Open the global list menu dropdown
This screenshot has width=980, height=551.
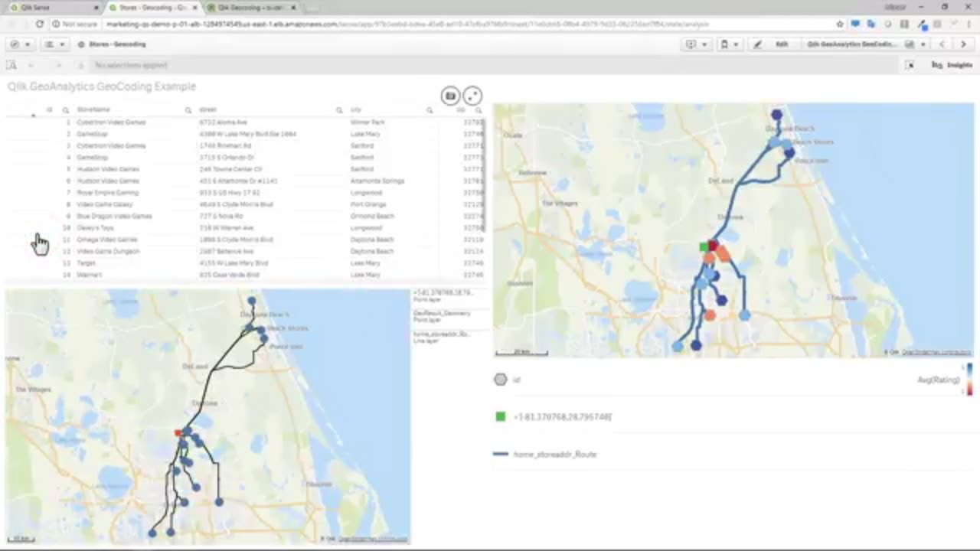[x=54, y=44]
